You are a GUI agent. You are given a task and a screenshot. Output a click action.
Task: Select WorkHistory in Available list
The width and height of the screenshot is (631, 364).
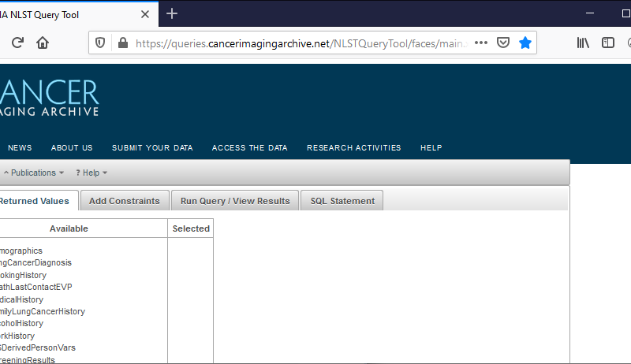[17, 336]
